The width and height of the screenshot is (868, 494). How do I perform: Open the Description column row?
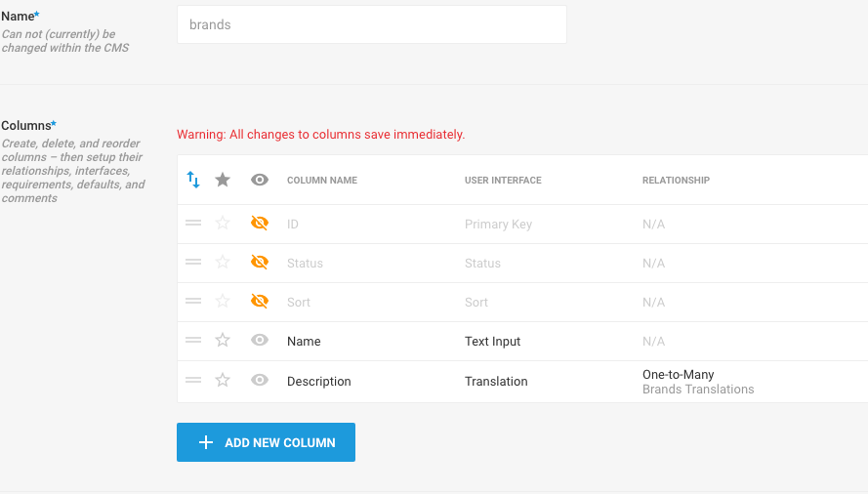click(x=522, y=382)
